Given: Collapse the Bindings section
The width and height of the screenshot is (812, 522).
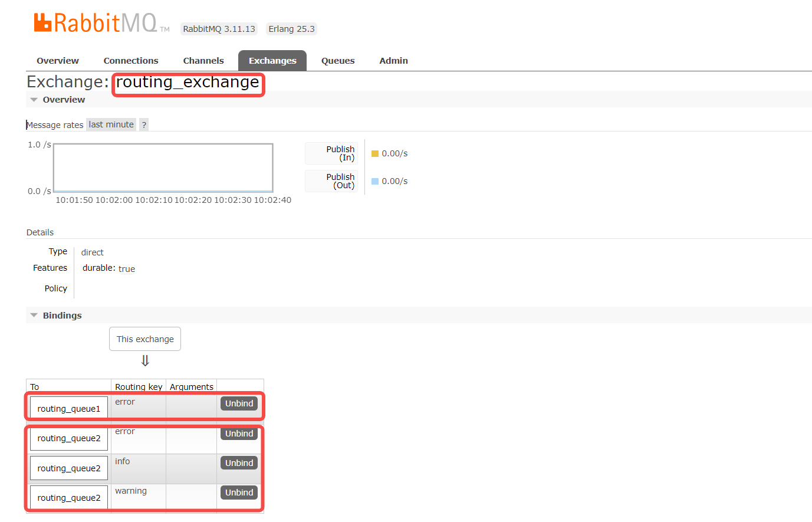Looking at the screenshot, I should [62, 316].
